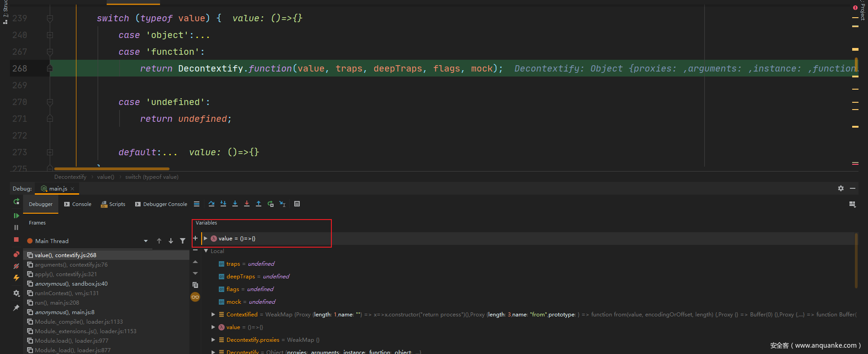Image resolution: width=868 pixels, height=354 pixels.
Task: Open the Evaluate Expression calculator icon
Action: (297, 204)
